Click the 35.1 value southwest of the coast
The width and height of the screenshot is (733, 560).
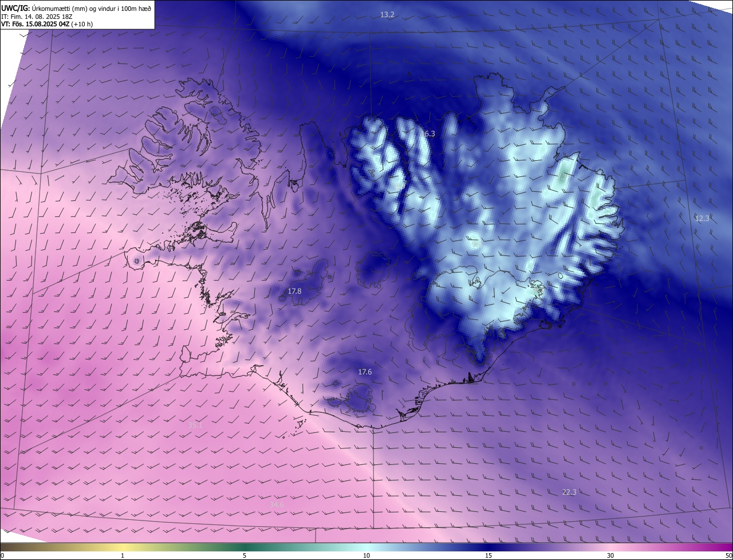pyautogui.click(x=195, y=425)
